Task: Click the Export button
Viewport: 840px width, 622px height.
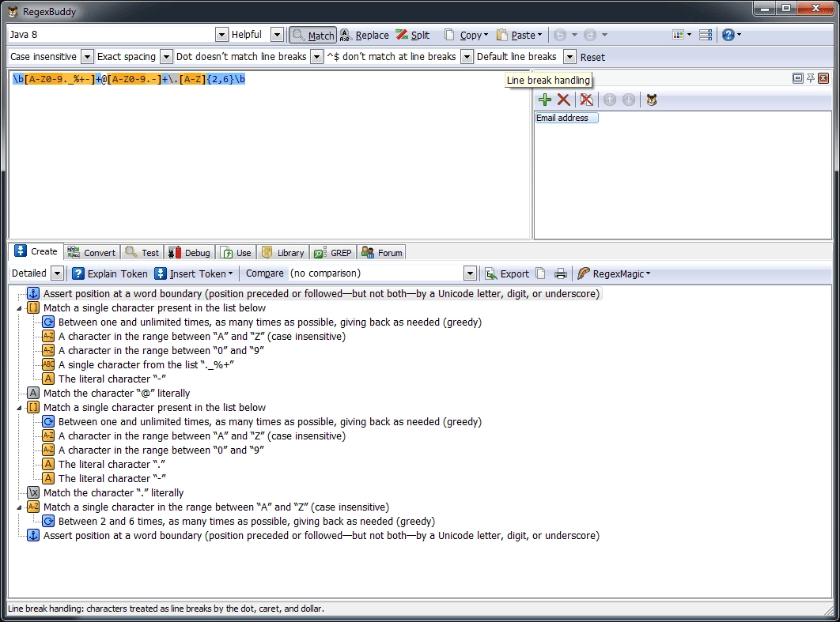Action: click(507, 273)
